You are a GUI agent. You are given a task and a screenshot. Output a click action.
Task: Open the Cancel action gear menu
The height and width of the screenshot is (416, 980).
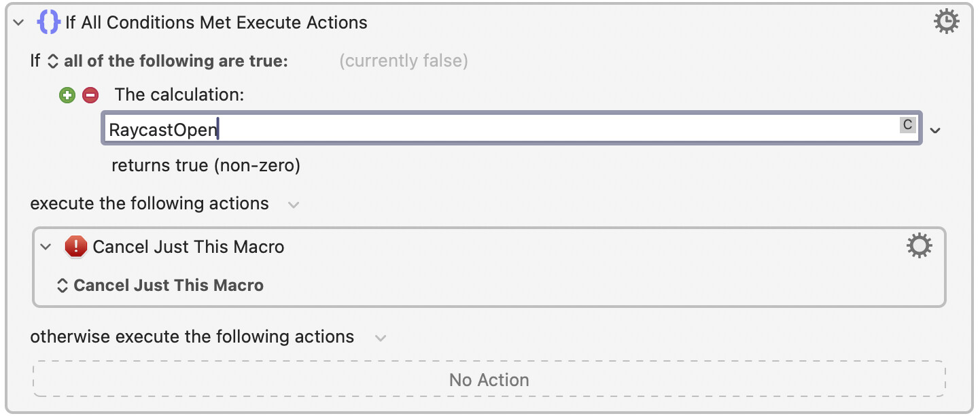pyautogui.click(x=919, y=246)
